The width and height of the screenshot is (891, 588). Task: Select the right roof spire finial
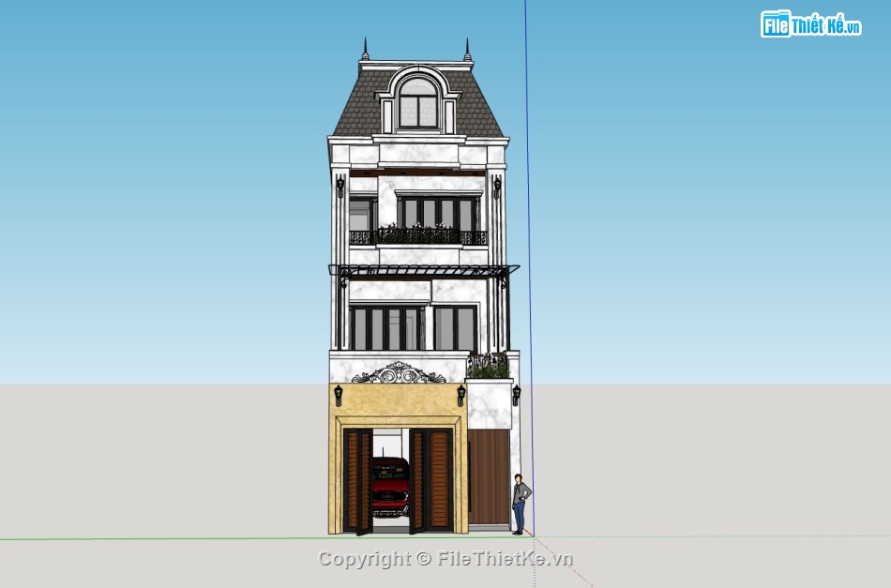[467, 50]
